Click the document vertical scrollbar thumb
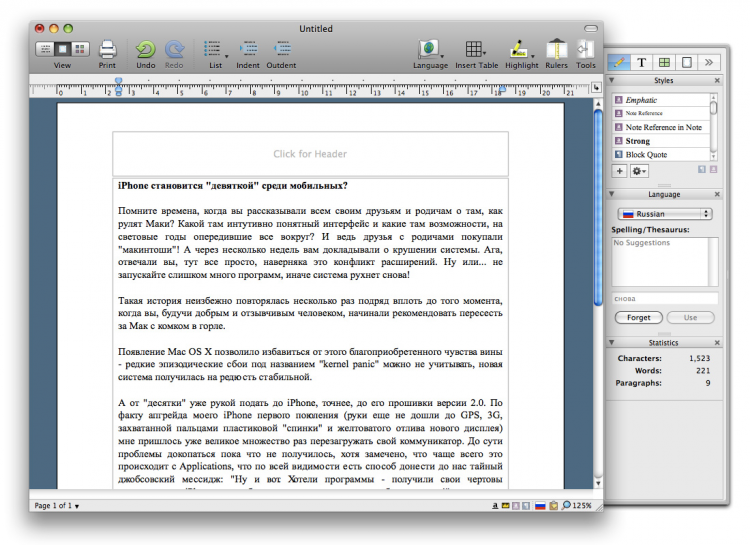 [598, 207]
